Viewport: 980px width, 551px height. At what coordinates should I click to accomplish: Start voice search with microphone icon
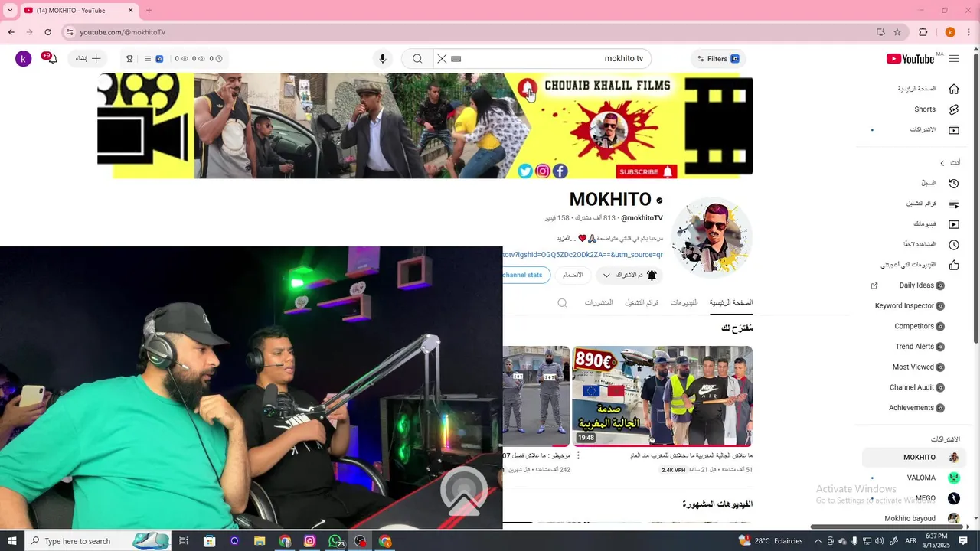(x=383, y=59)
